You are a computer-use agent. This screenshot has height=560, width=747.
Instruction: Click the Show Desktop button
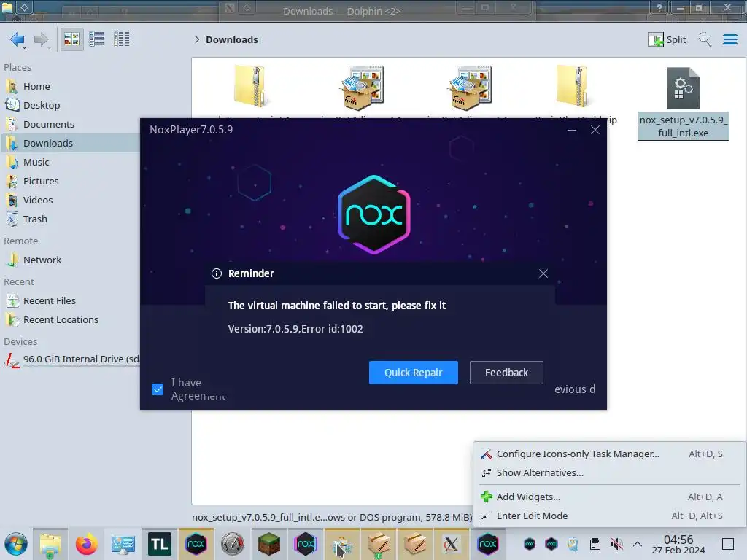point(728,544)
